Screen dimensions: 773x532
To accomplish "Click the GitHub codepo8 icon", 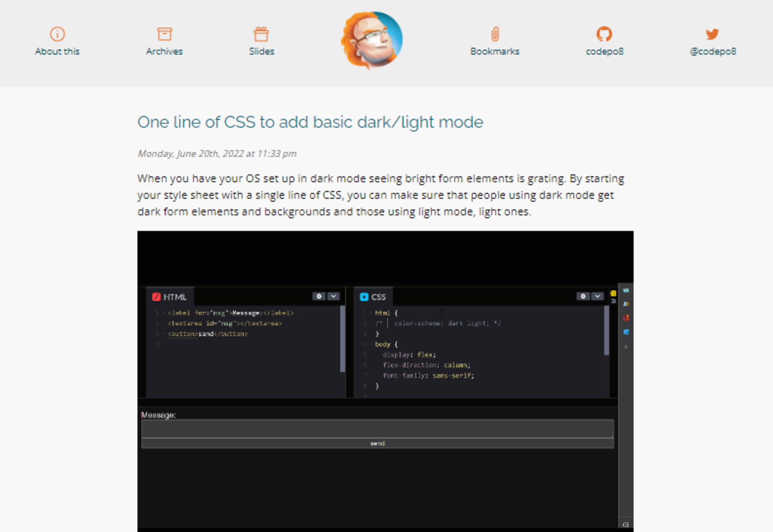I will click(604, 34).
